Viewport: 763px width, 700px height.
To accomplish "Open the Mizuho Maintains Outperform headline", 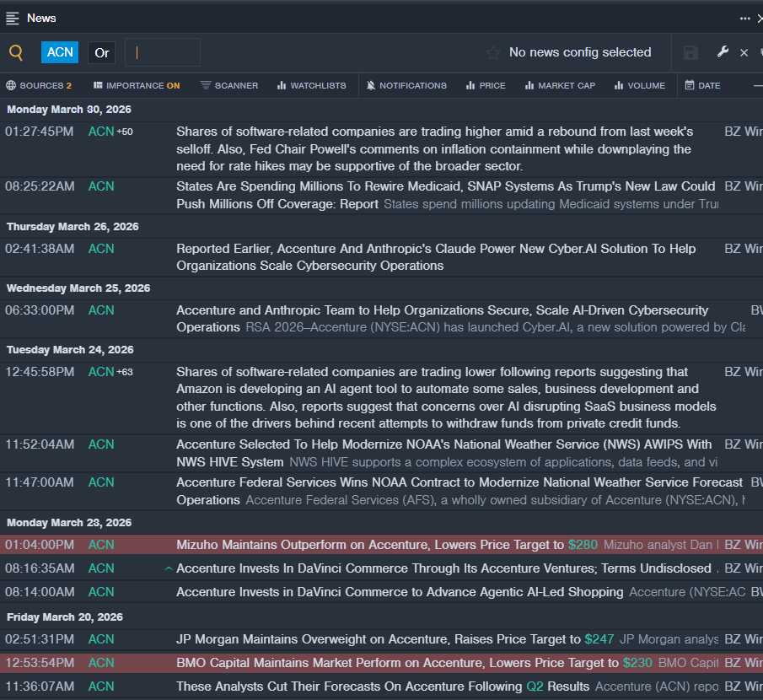I will pos(369,545).
